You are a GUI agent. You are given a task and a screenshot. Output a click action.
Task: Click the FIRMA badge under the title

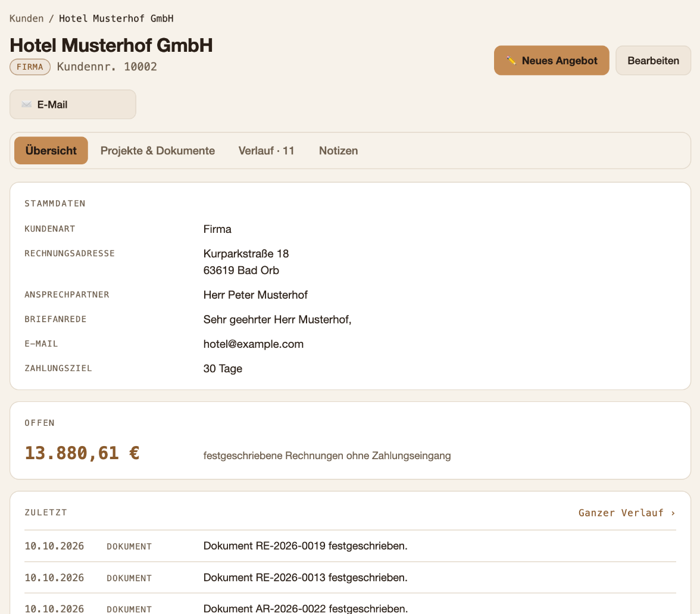click(x=30, y=67)
